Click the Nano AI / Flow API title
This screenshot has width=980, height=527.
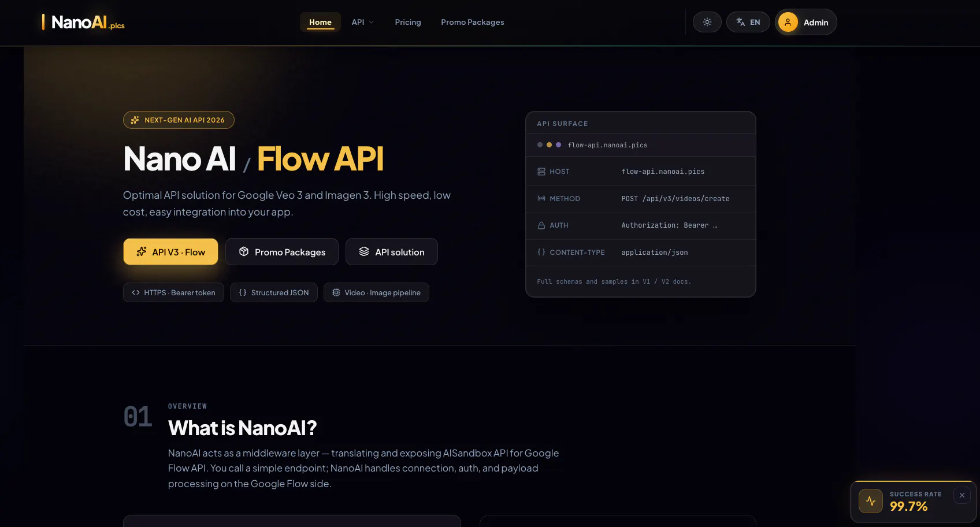tap(253, 159)
